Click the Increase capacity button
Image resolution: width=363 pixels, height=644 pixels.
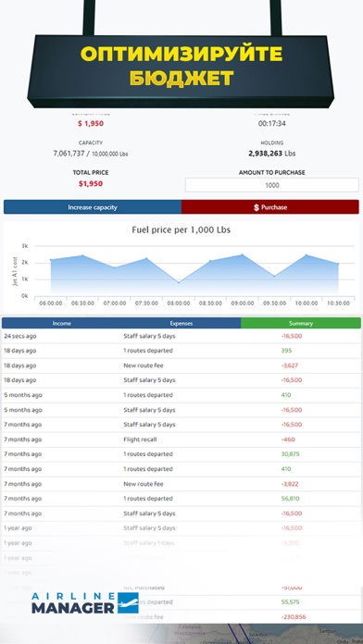(x=93, y=207)
